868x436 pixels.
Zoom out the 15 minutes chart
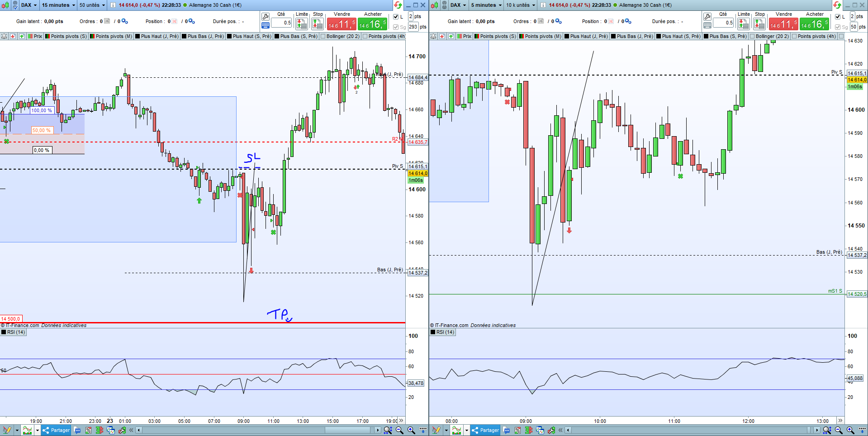click(399, 430)
